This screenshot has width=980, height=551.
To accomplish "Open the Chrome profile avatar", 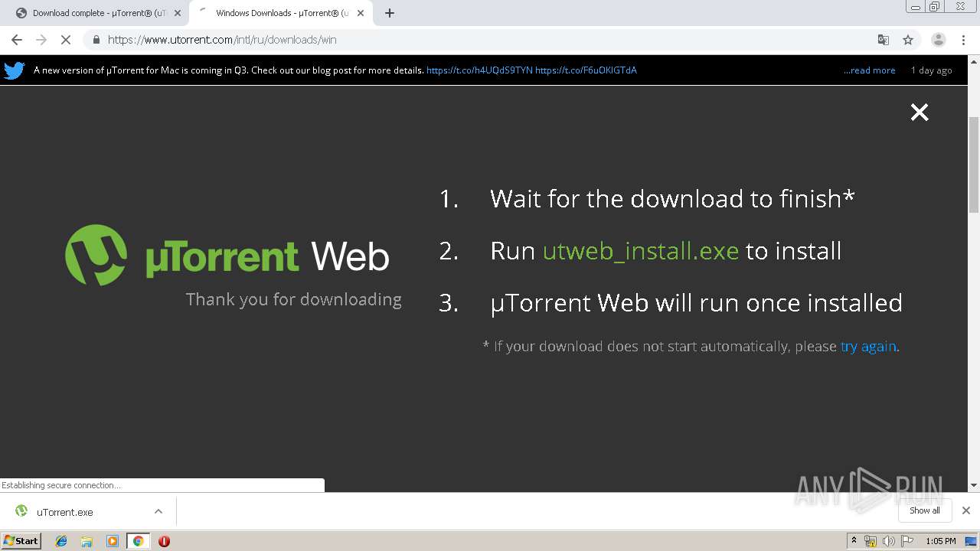I will (938, 40).
